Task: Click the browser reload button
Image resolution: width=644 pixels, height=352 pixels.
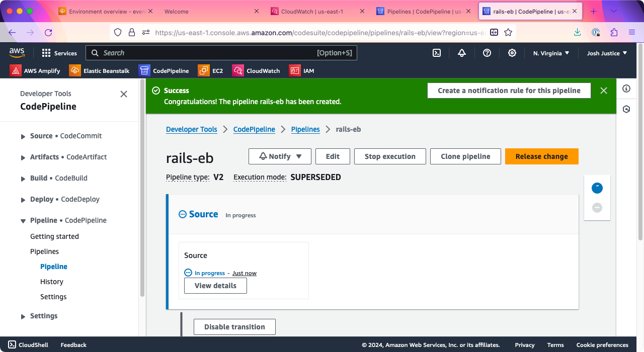Action: pyautogui.click(x=48, y=32)
